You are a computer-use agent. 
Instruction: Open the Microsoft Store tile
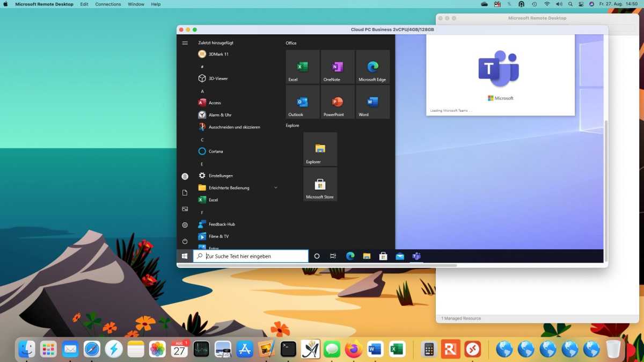click(x=320, y=184)
